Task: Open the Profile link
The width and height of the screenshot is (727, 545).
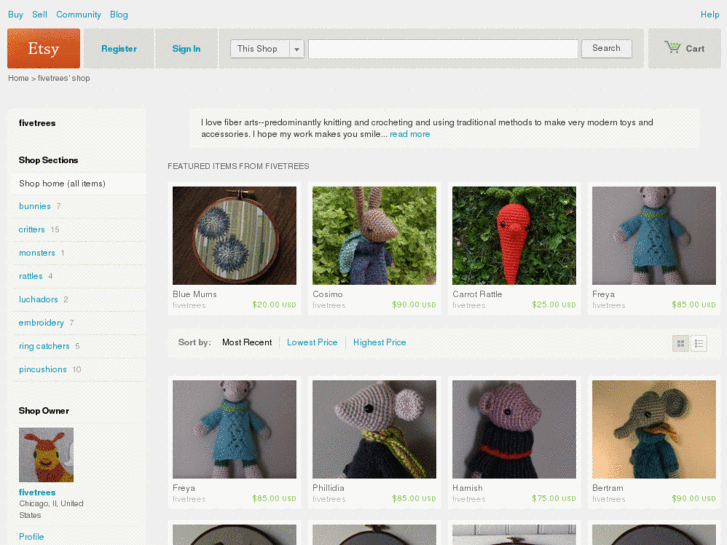Action: pos(32,537)
